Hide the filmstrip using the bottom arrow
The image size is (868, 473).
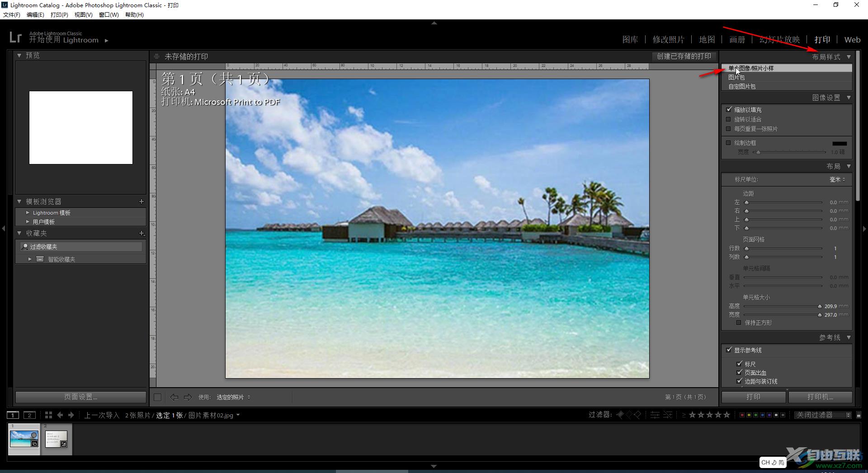pyautogui.click(x=434, y=466)
